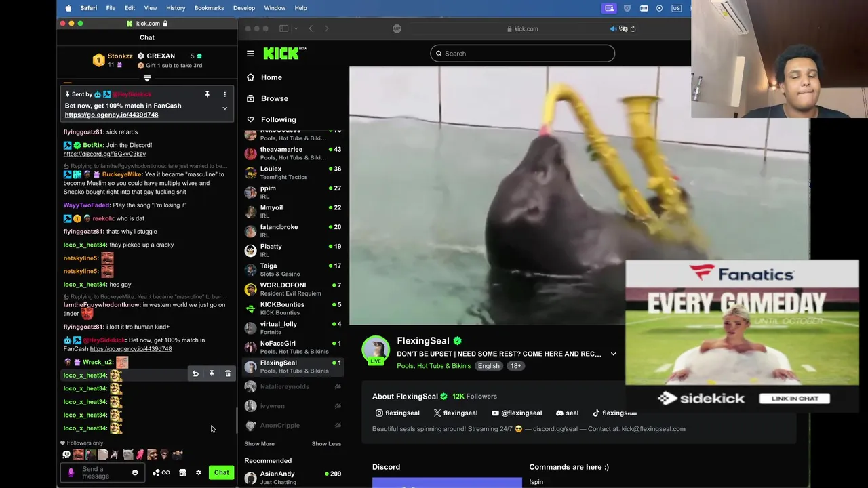Expand FlexingSeal stream title chevron
The width and height of the screenshot is (868, 488).
(x=613, y=354)
